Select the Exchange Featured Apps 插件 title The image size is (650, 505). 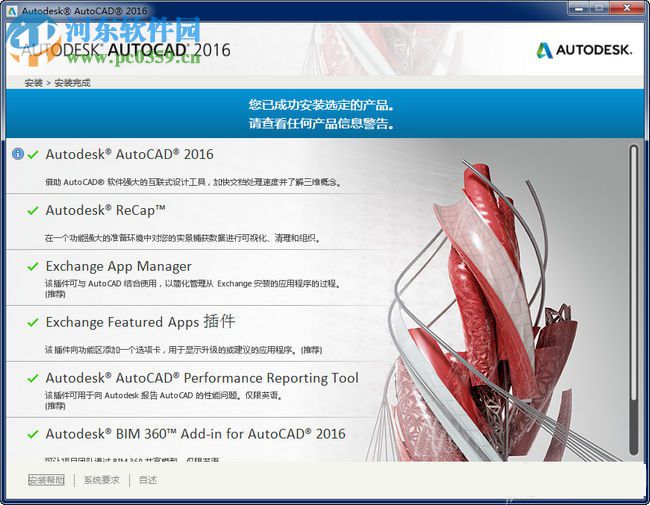[141, 322]
